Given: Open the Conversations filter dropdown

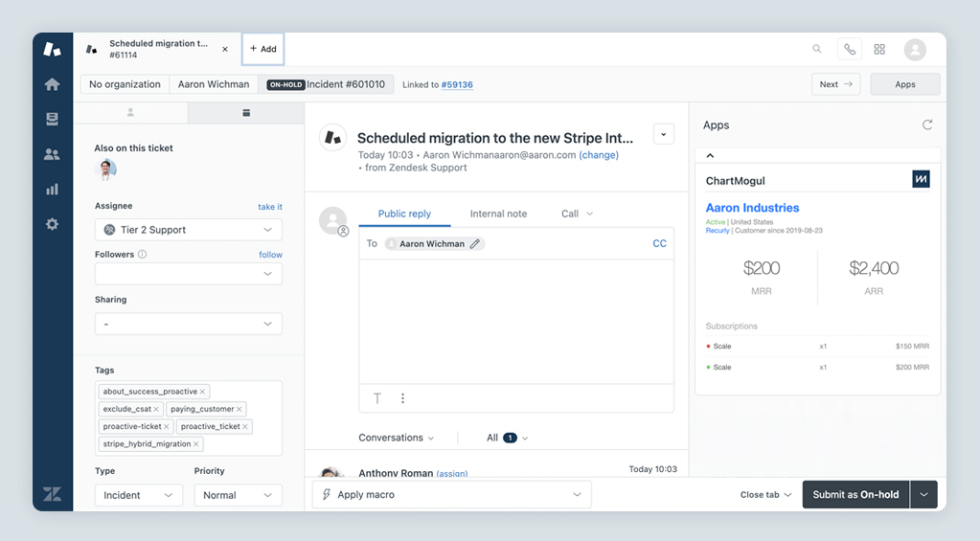Looking at the screenshot, I should (397, 438).
